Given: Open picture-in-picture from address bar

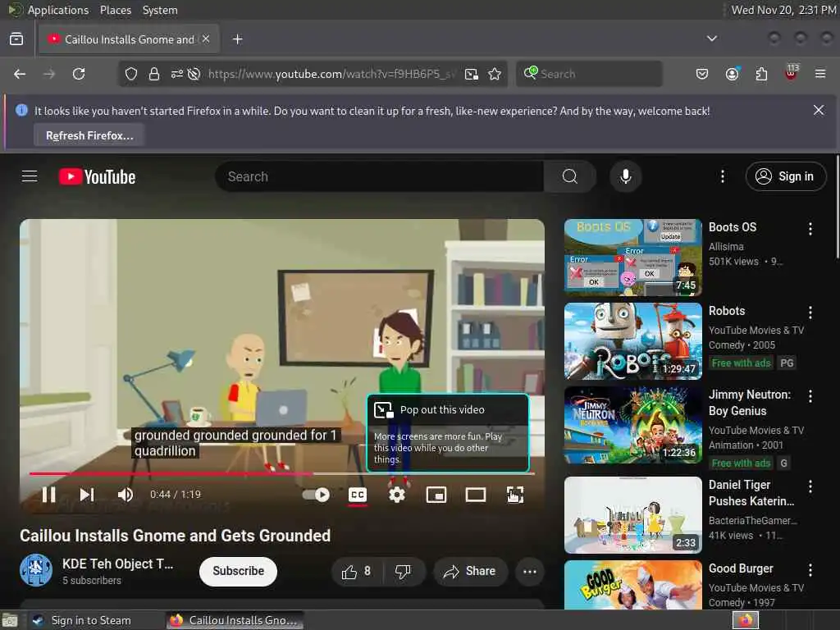Looking at the screenshot, I should tap(472, 74).
